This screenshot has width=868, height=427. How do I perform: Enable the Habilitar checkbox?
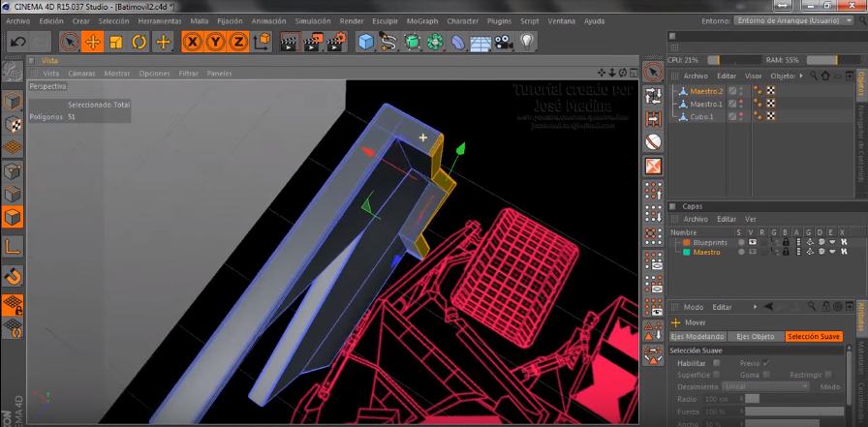tap(716, 363)
